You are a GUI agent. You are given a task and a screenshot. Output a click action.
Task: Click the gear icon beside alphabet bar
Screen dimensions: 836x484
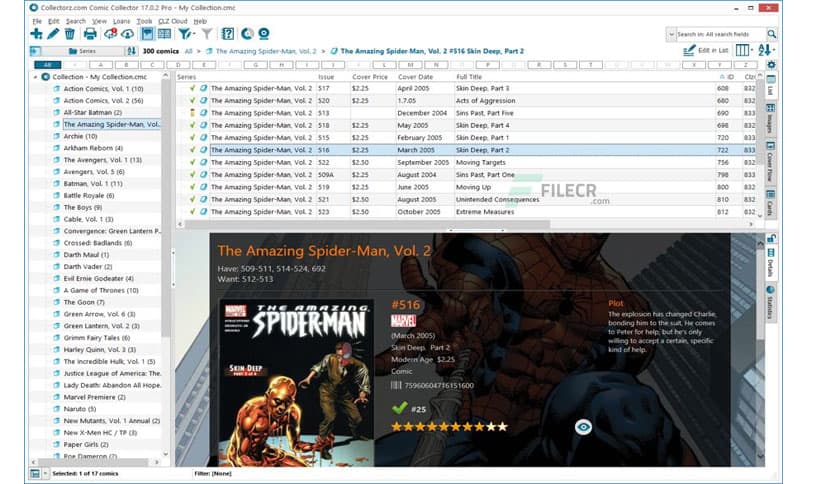[x=771, y=64]
